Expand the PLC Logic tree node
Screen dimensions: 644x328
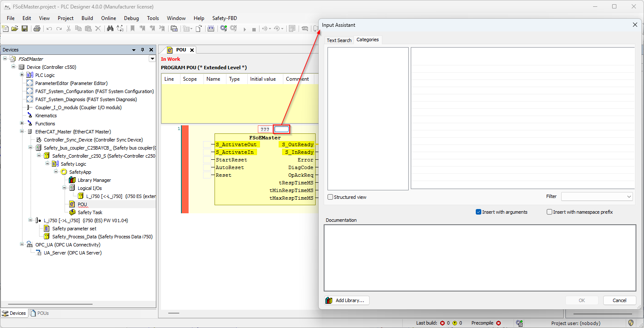click(x=22, y=75)
